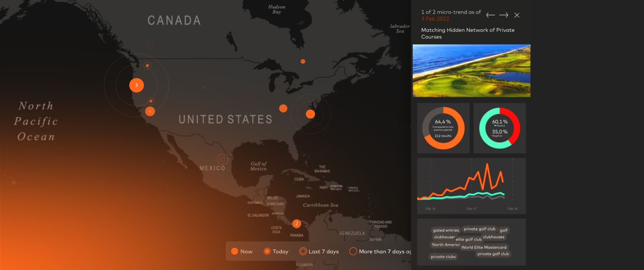This screenshot has height=270, width=644.
Task: Toggle the More than 7 days ago filter
Action: click(x=380, y=251)
